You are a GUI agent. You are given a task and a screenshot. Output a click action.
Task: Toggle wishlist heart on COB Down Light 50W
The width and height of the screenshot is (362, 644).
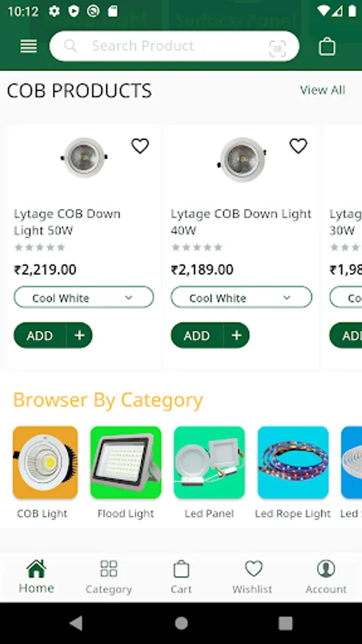[x=140, y=146]
